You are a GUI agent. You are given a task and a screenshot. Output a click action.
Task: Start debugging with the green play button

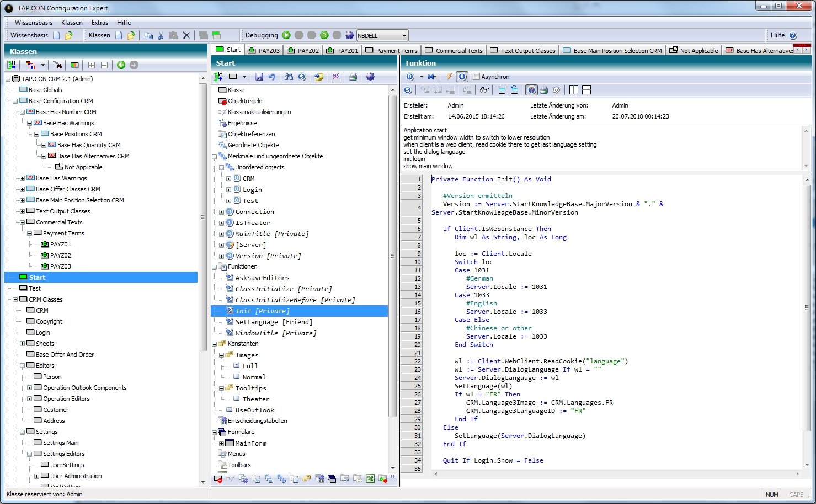(286, 35)
